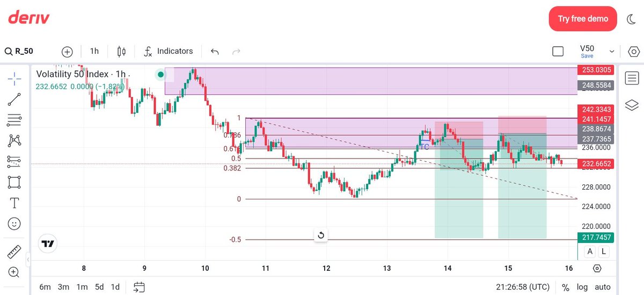This screenshot has height=295, width=644.
Task: Redo the last chart action
Action: [x=236, y=52]
